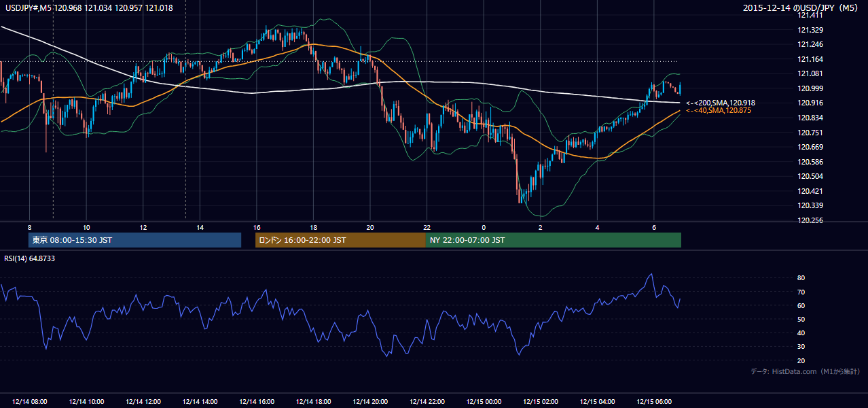Click price axis value 120.339
This screenshot has height=408, width=868.
810,205
